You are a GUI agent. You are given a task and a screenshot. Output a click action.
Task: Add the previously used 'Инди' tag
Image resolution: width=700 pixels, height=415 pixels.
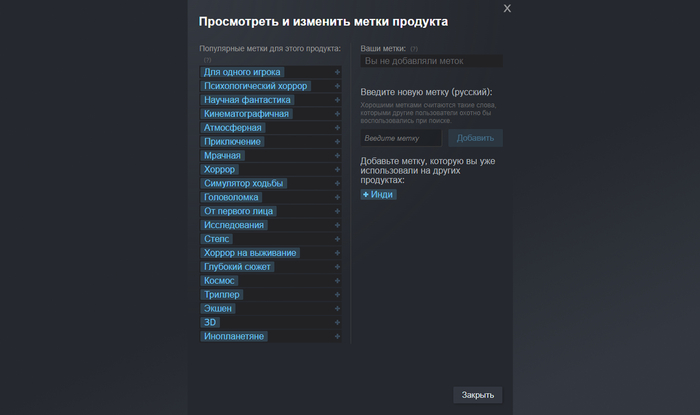click(378, 194)
